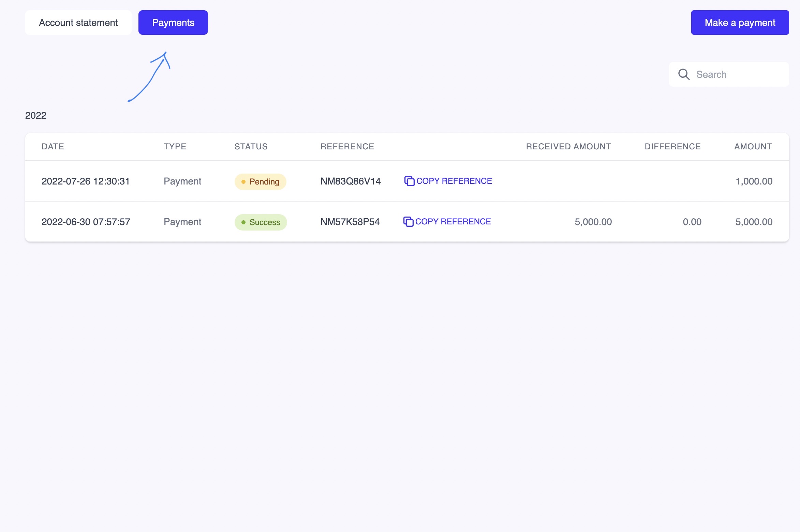Click the DATE column header

53,147
